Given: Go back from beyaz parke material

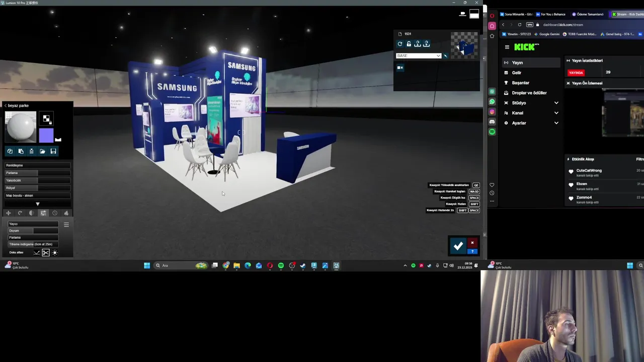Looking at the screenshot, I should click(x=6, y=106).
